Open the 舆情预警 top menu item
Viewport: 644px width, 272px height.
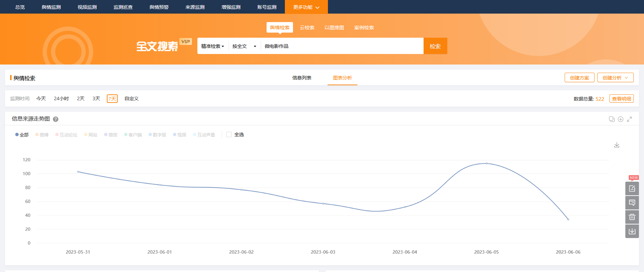pyautogui.click(x=159, y=7)
